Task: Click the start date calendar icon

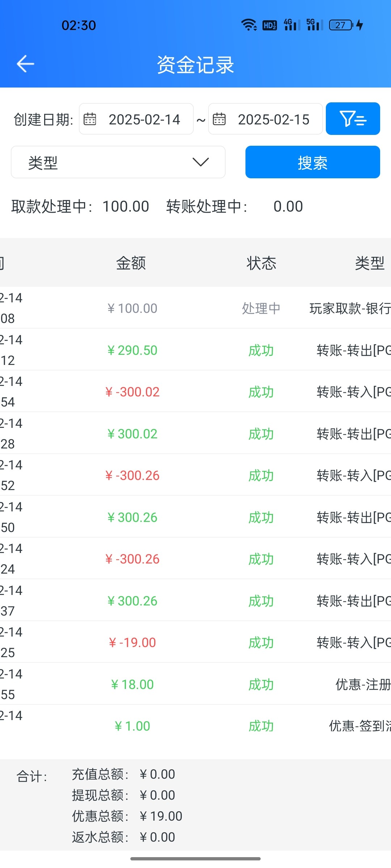Action: click(x=90, y=119)
